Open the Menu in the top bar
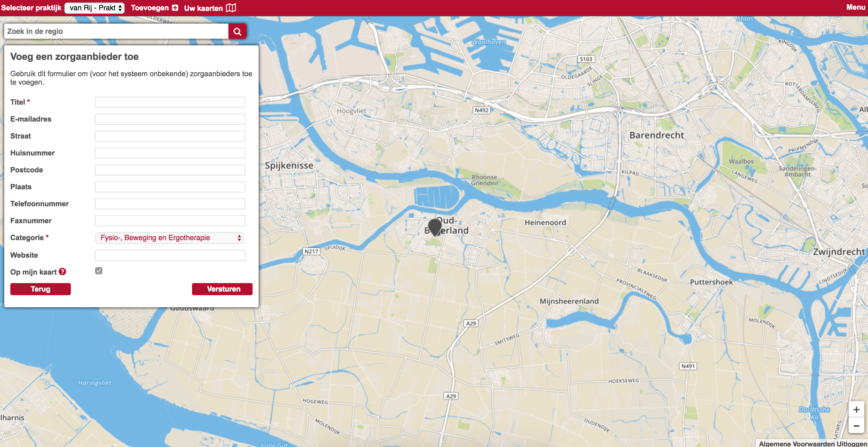This screenshot has width=868, height=447. [856, 7]
